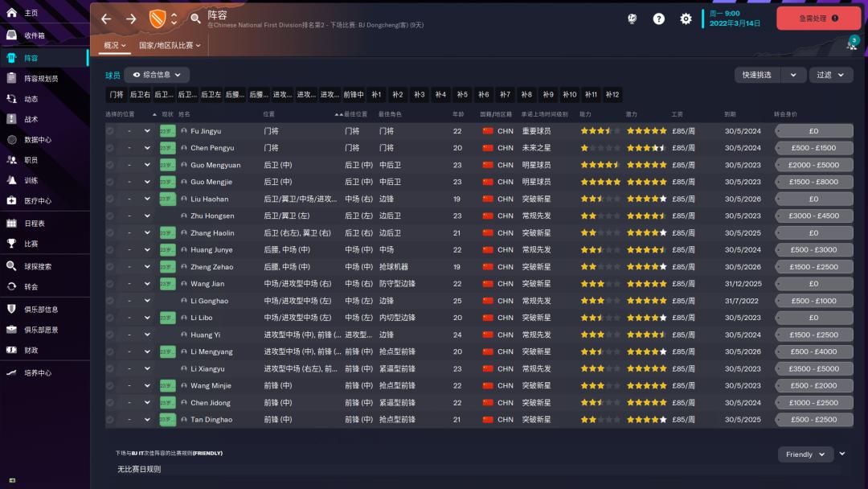Select Guo Mengyuan row checkbox
The image size is (868, 489).
click(x=110, y=165)
